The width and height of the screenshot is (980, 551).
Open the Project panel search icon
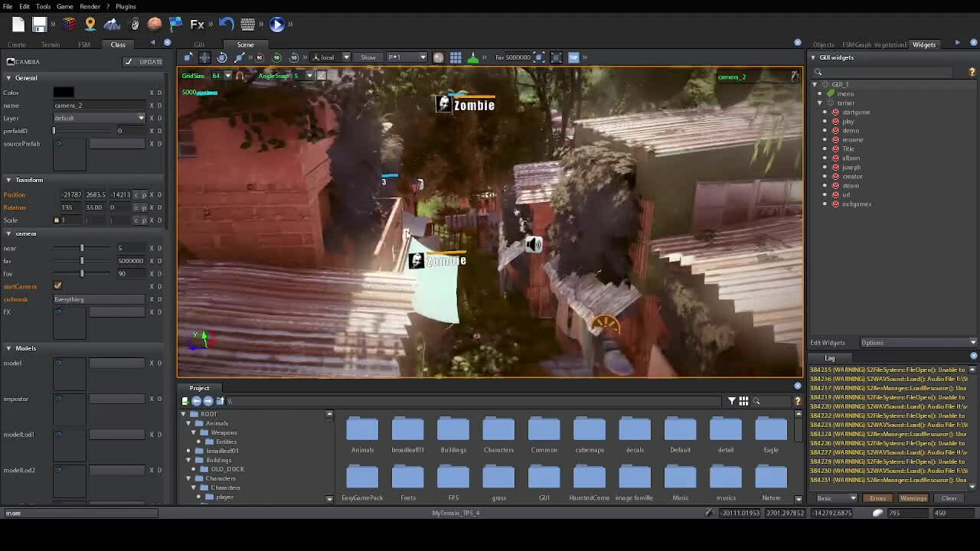(756, 401)
